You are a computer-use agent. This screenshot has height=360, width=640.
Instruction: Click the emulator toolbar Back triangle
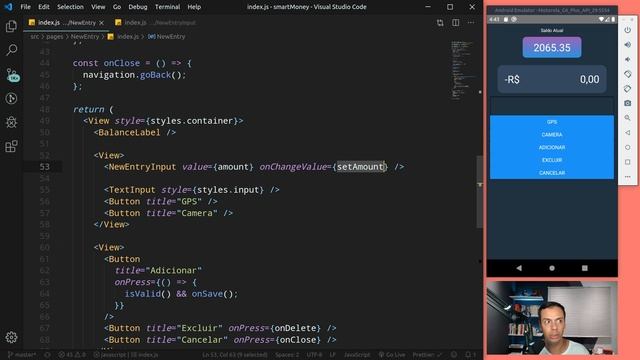628,133
